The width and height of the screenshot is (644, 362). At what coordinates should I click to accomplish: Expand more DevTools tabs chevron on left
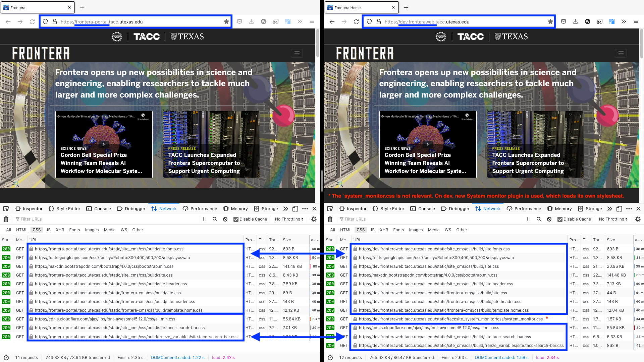(285, 208)
